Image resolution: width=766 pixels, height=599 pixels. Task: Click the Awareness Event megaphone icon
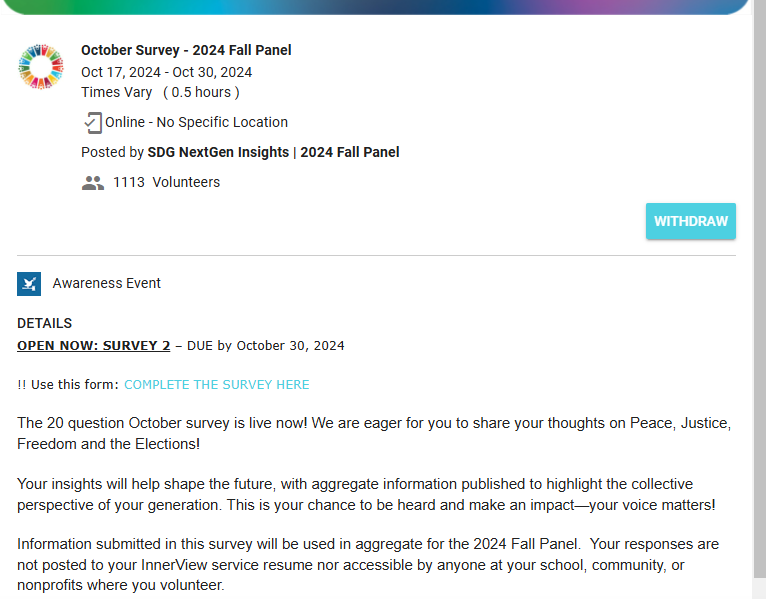[x=29, y=284]
